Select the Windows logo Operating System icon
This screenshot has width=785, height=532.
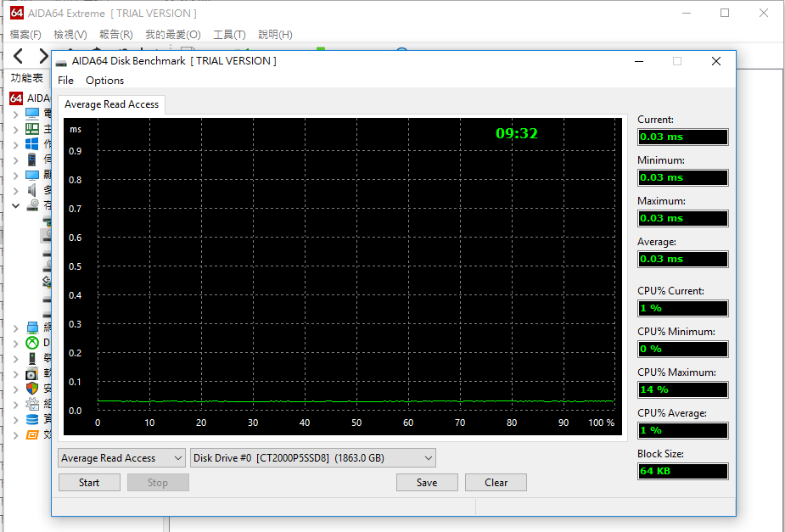pyautogui.click(x=32, y=144)
